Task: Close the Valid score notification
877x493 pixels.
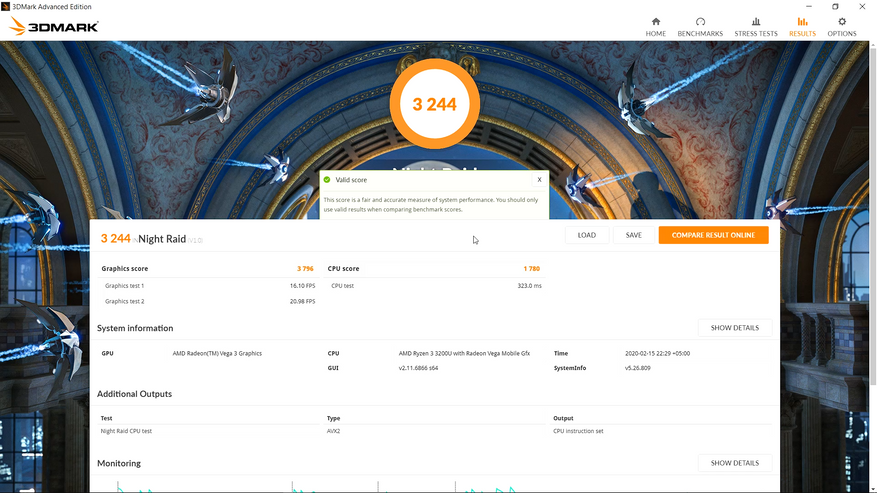Action: [x=539, y=180]
